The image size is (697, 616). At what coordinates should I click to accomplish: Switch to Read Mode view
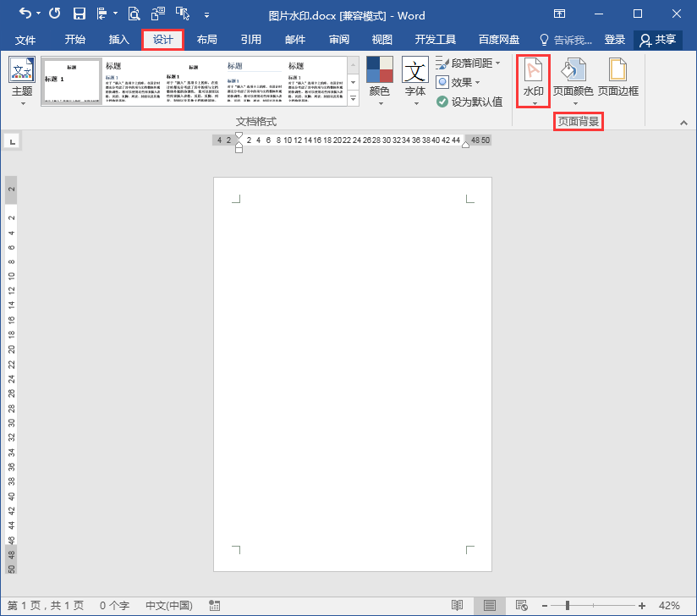tap(457, 605)
